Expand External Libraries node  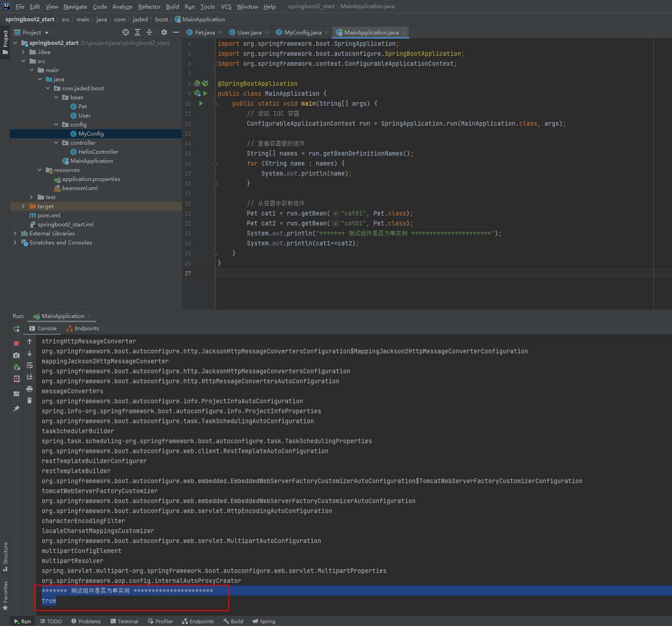click(x=15, y=234)
